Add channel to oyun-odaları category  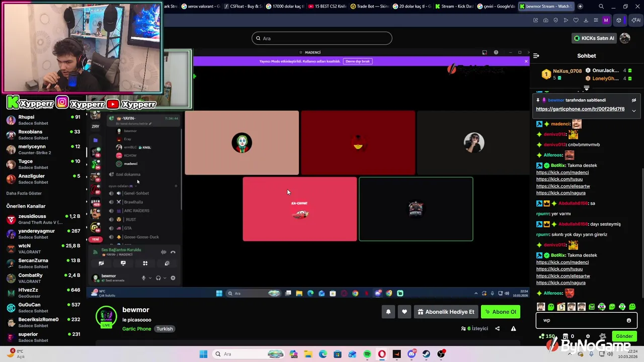[176, 186]
